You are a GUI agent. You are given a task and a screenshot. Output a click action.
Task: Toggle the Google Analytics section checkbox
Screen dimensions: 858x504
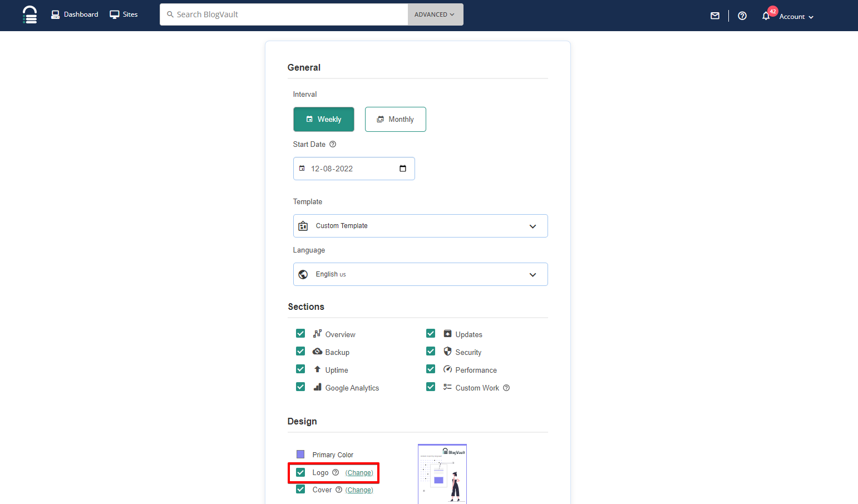[x=300, y=387]
